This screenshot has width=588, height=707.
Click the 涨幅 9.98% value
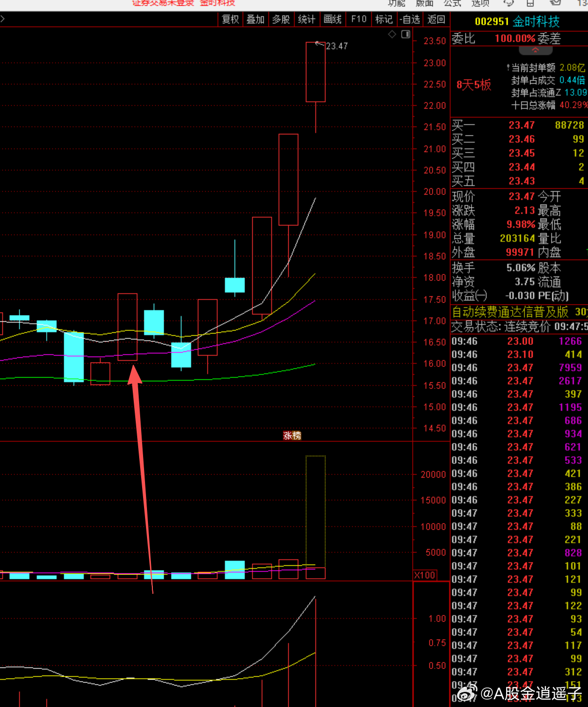[521, 224]
